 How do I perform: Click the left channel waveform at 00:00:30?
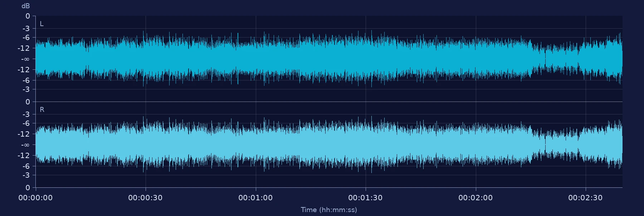click(x=145, y=59)
